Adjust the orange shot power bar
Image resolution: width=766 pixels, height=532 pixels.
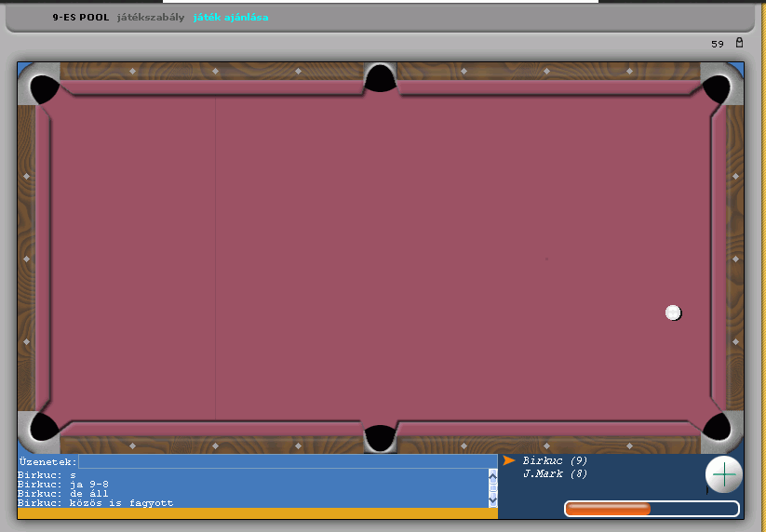click(x=651, y=509)
